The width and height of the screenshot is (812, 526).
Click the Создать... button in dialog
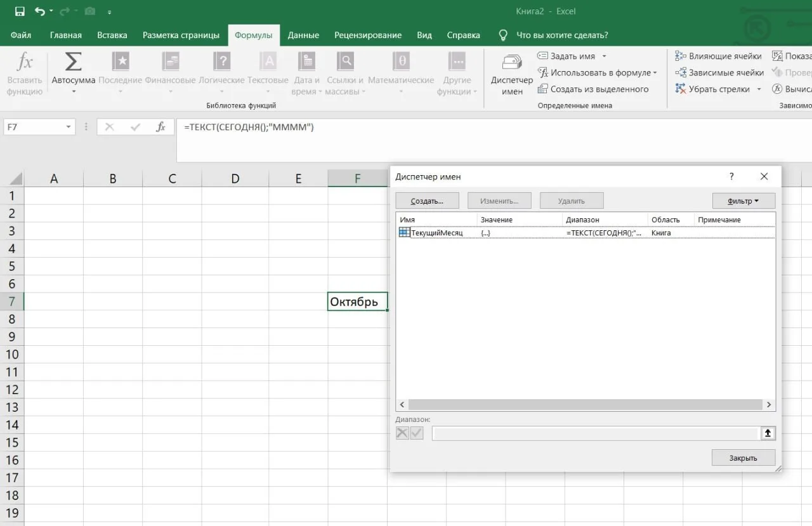(x=427, y=201)
